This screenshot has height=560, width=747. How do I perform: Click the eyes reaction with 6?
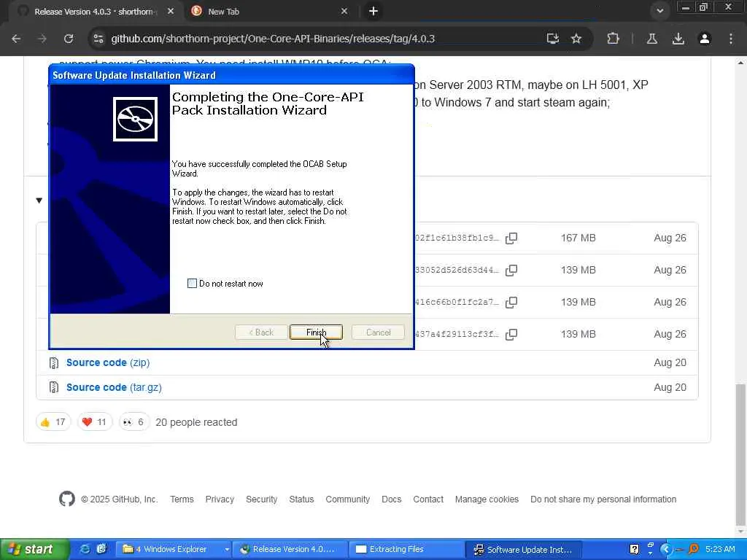point(134,422)
